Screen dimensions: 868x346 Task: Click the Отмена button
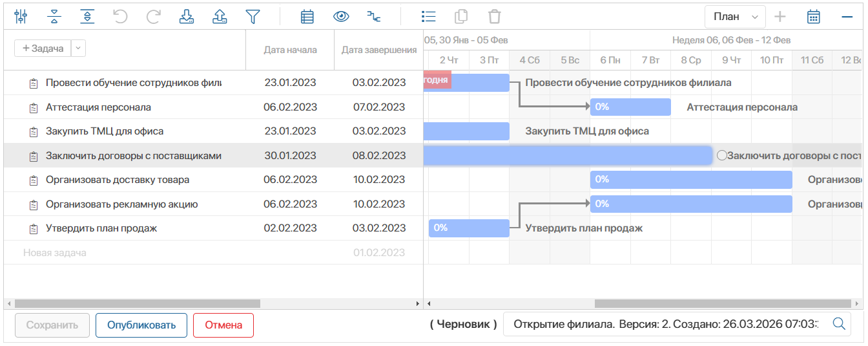223,325
